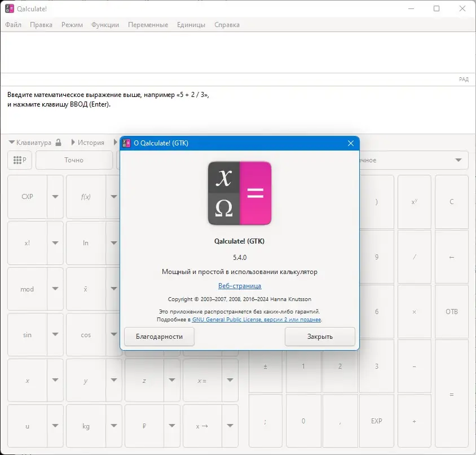Image resolution: width=476 pixels, height=455 pixels.
Task: Open the dropdown arrow next to x →
Action: (x=230, y=426)
